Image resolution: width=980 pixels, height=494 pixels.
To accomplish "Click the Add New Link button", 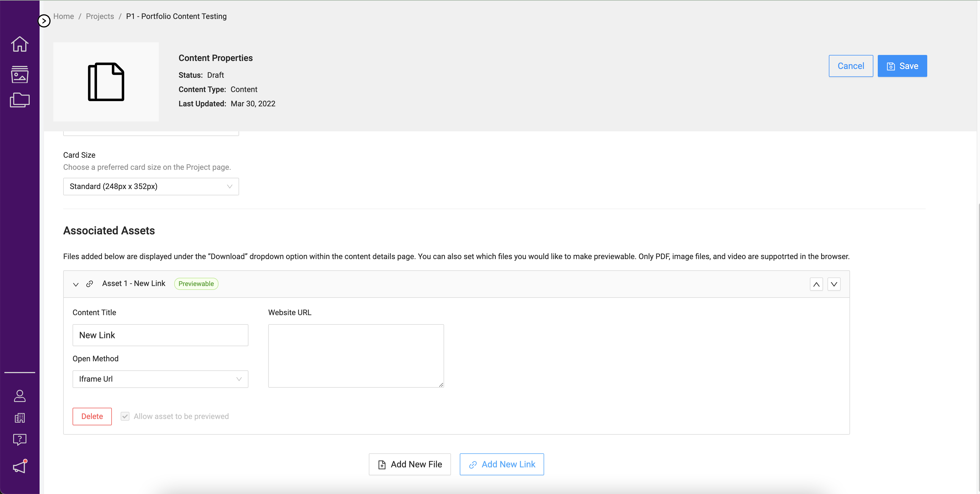I will pos(502,464).
